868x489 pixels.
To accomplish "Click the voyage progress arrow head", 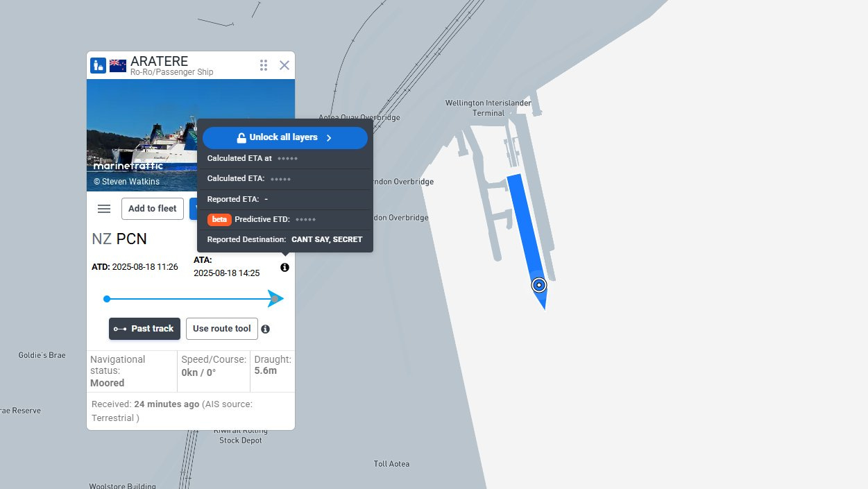I will [275, 299].
